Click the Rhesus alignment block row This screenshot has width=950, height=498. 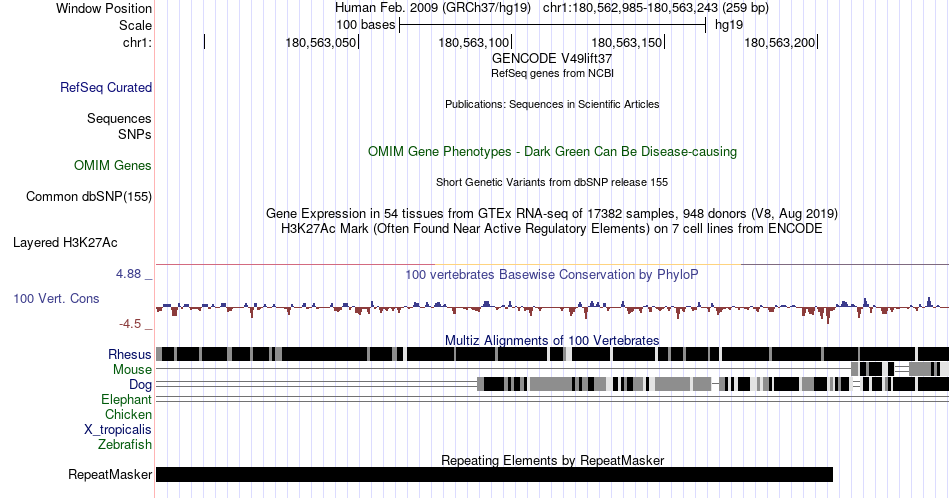pyautogui.click(x=552, y=354)
